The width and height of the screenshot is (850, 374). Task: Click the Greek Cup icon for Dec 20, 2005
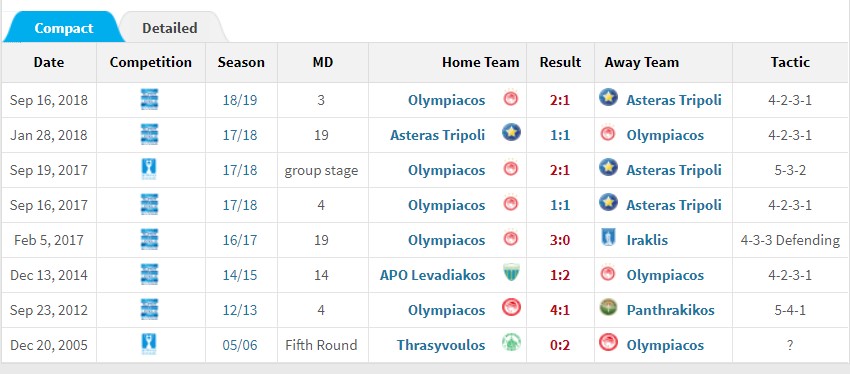click(x=149, y=345)
